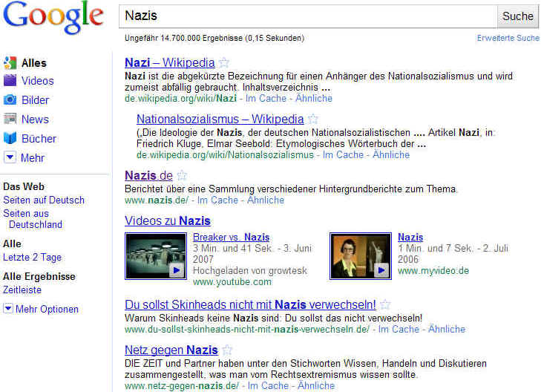The image size is (544, 392).
Task: Click the Google logo
Action: (x=53, y=17)
